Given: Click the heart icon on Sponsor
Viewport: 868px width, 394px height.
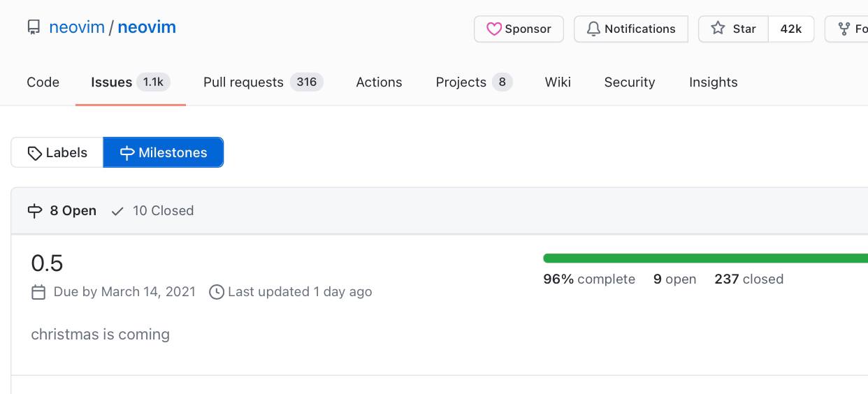Looking at the screenshot, I should click(494, 29).
